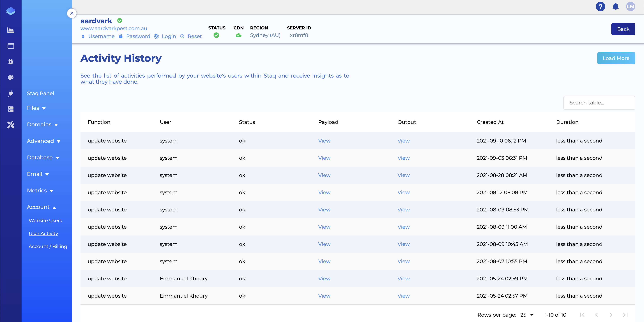Open Account / Billing menu item

tap(48, 246)
